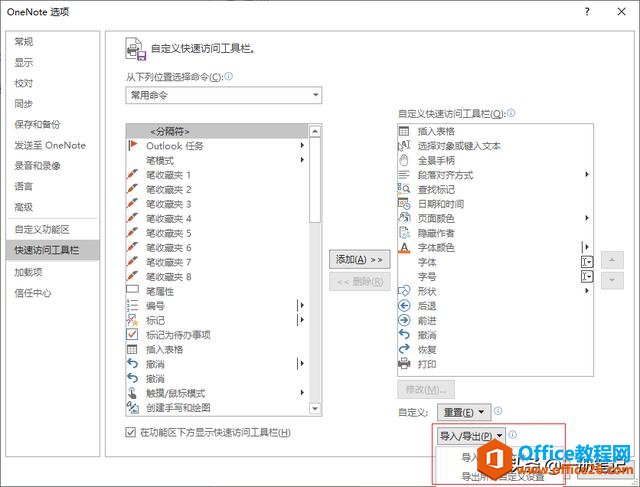
Task: Expand the 段落对齐方式 submenu arrow
Action: (x=587, y=174)
